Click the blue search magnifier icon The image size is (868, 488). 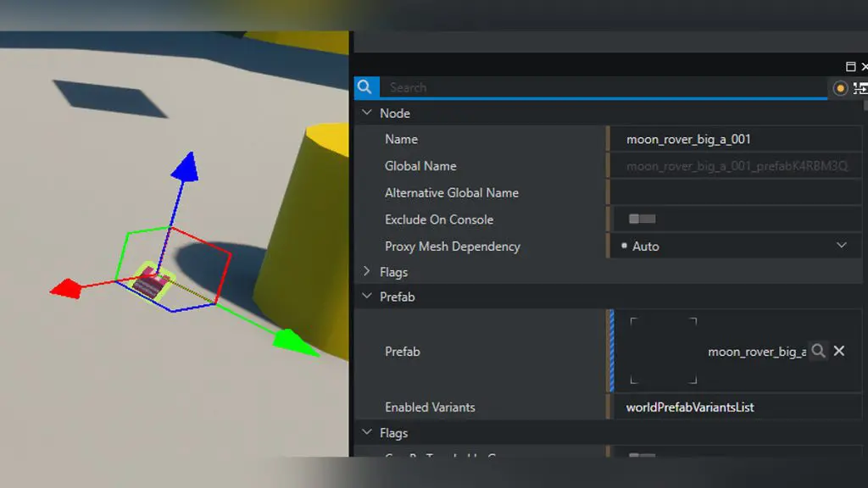pyautogui.click(x=365, y=87)
